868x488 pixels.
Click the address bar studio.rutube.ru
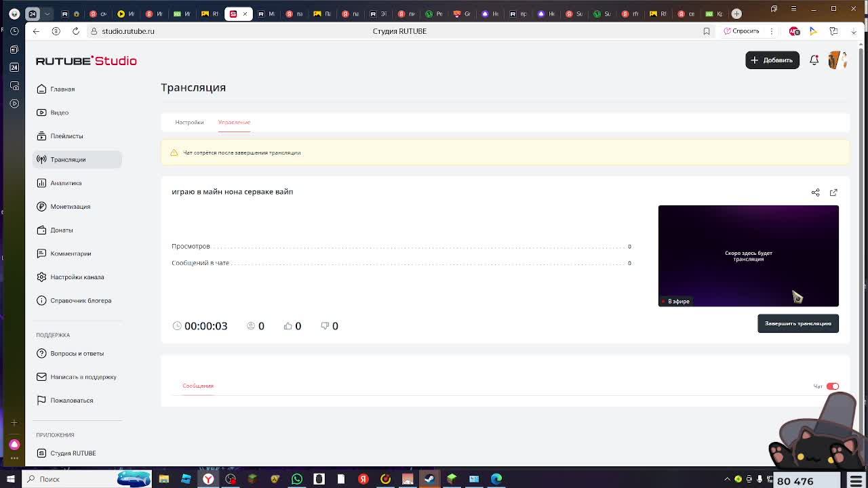pos(128,31)
